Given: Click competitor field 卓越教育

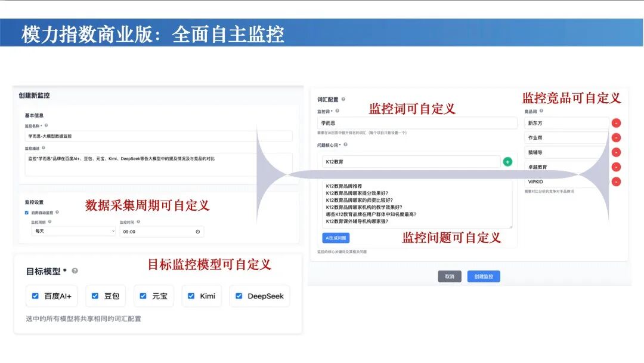Looking at the screenshot, I should pos(566,167).
